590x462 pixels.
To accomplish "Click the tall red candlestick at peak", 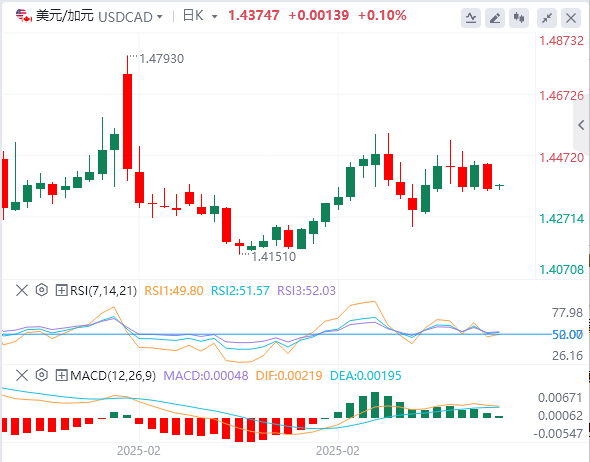I will pos(128,121).
